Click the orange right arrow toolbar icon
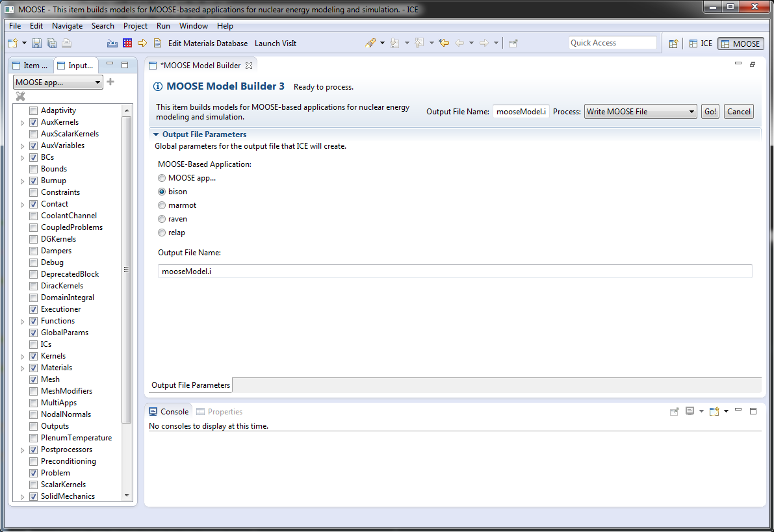The width and height of the screenshot is (774, 532). tap(142, 44)
